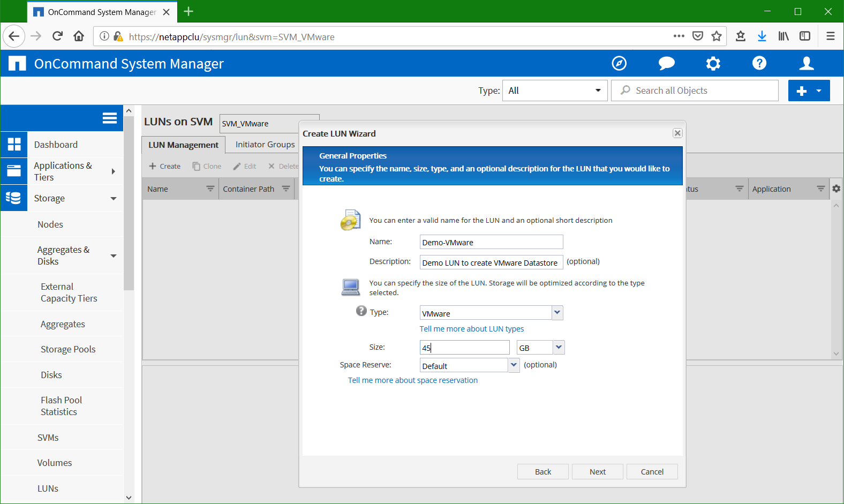Image resolution: width=844 pixels, height=504 pixels.
Task: Click the Cancel button
Action: pos(652,472)
